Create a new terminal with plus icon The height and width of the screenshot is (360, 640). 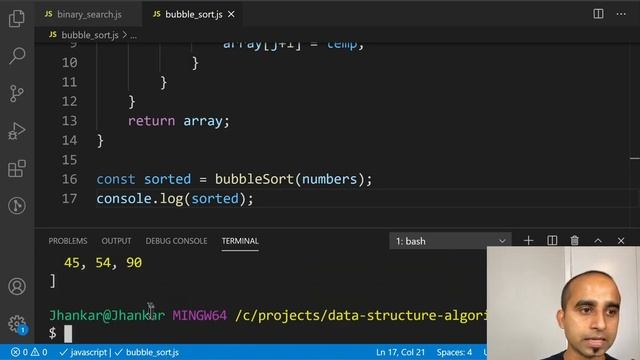(528, 240)
